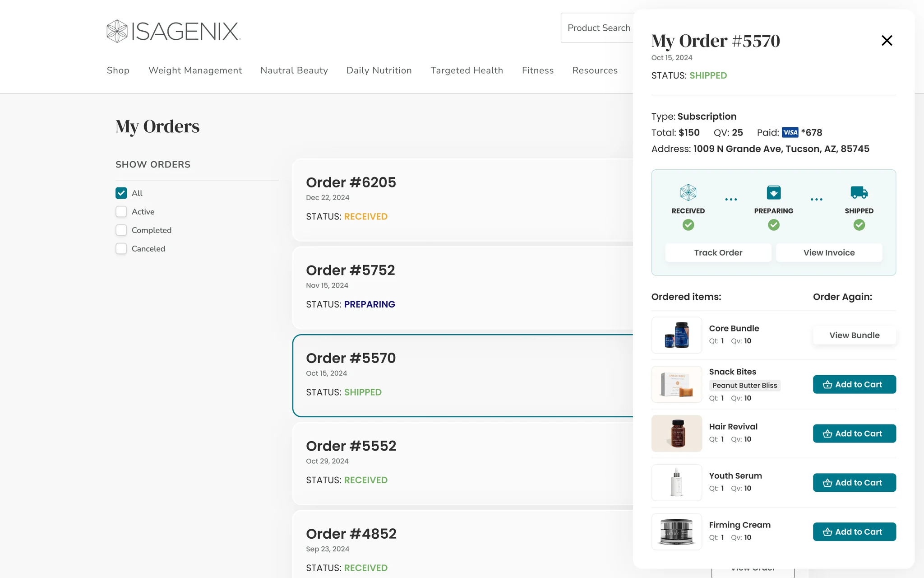This screenshot has width=924, height=578.
Task: Check the Active orders filter
Action: 121,212
